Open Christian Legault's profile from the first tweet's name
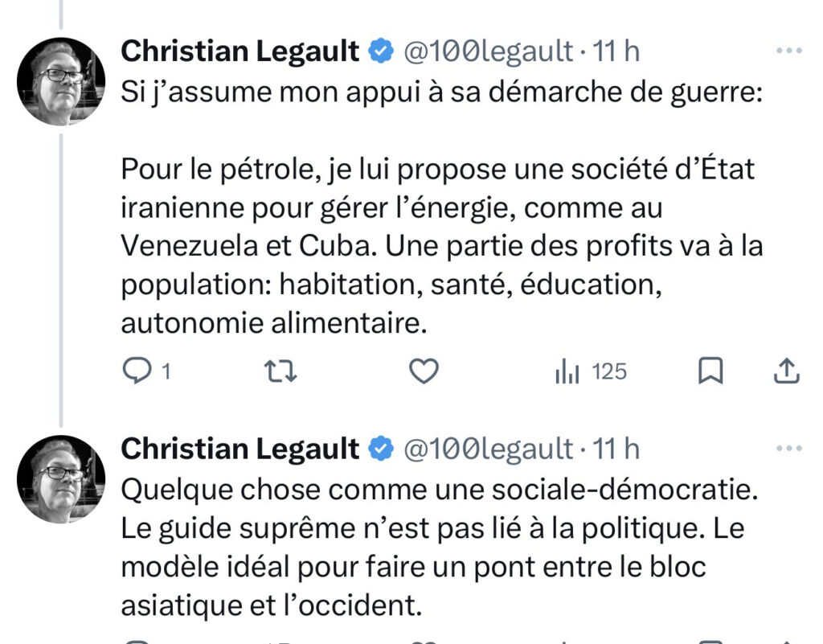 tap(240, 52)
